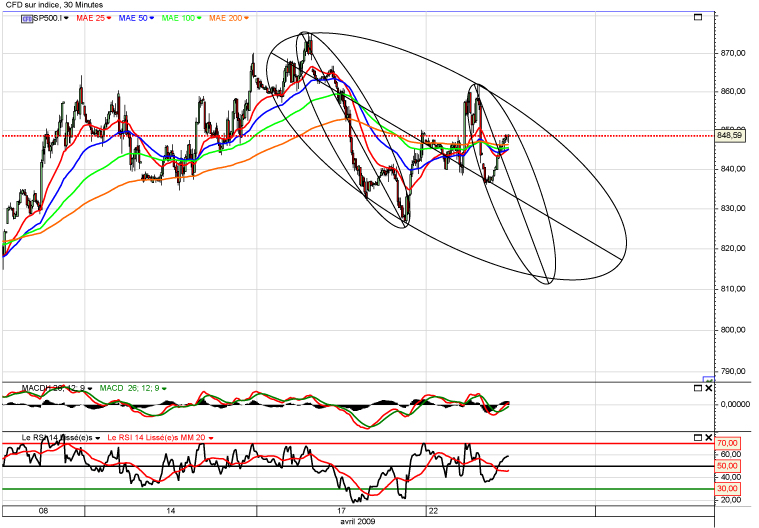Expand the green MACD 26; 12; 9 menu
Image resolution: width=759 pixels, height=528 pixels.
click(x=164, y=388)
